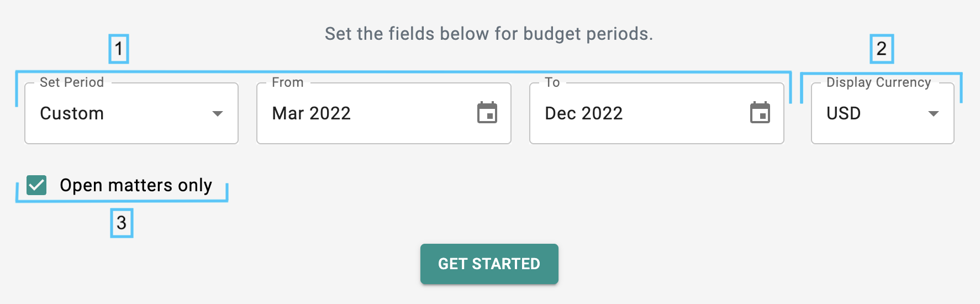Viewport: 980px width, 304px height.
Task: Click the Open matters only label text
Action: click(136, 185)
